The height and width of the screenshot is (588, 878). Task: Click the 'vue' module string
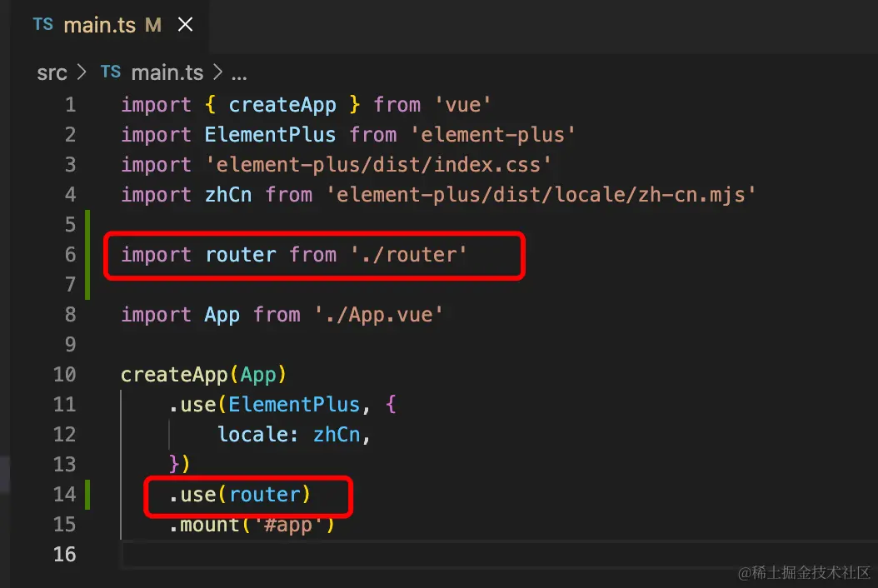pyautogui.click(x=463, y=105)
